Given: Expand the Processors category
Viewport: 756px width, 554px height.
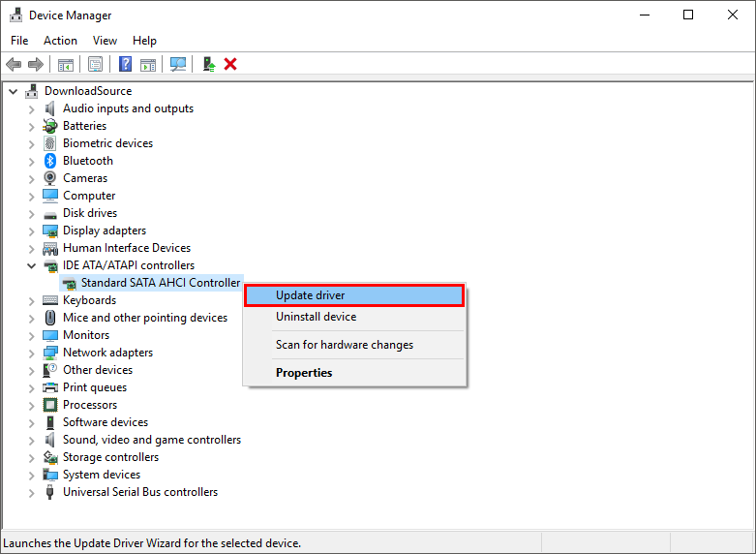Looking at the screenshot, I should (31, 405).
